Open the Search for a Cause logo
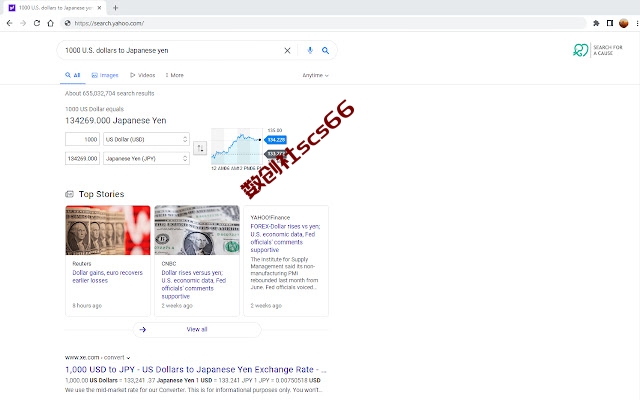This screenshot has height=400, width=640. pos(598,50)
